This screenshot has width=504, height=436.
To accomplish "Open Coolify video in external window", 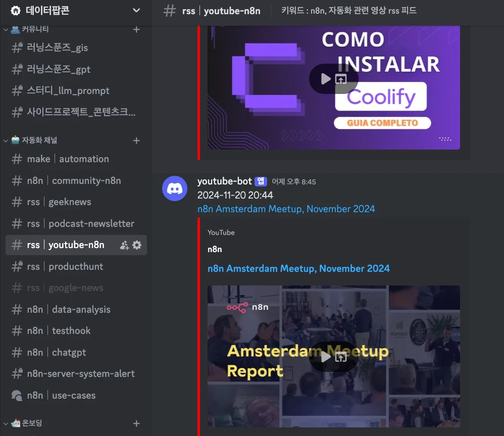I will pos(341,79).
